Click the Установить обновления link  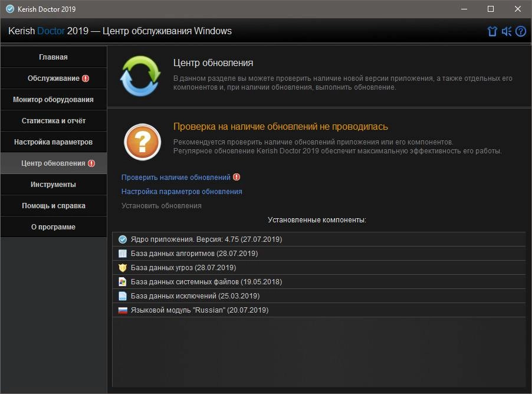162,206
